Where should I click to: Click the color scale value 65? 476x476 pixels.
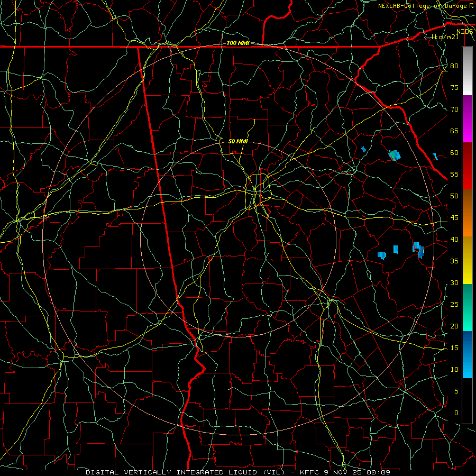point(454,131)
